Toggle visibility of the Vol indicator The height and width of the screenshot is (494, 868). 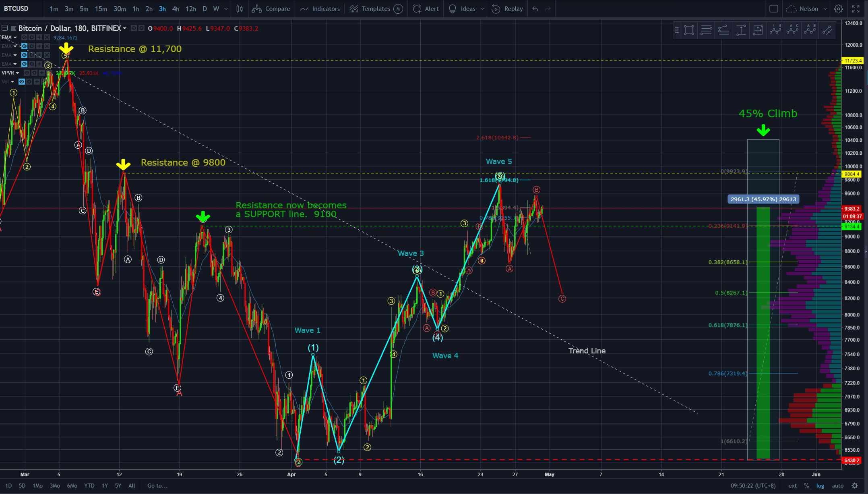(22, 82)
